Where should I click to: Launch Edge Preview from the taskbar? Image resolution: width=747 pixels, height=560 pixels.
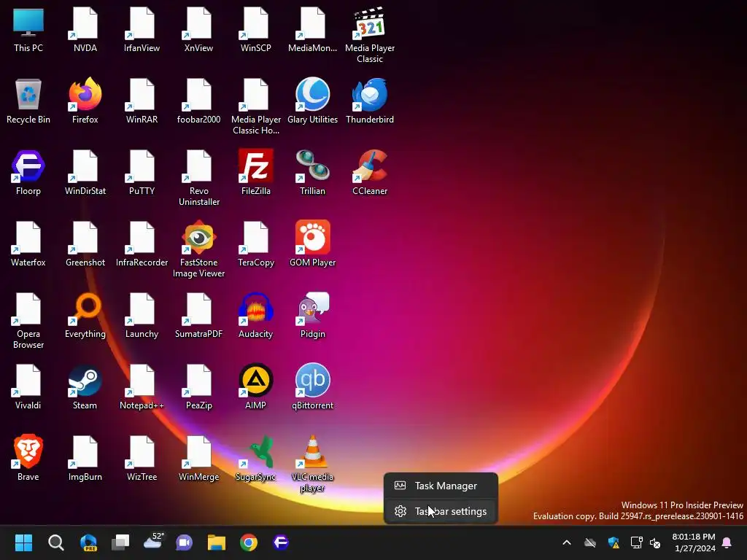[x=88, y=542]
